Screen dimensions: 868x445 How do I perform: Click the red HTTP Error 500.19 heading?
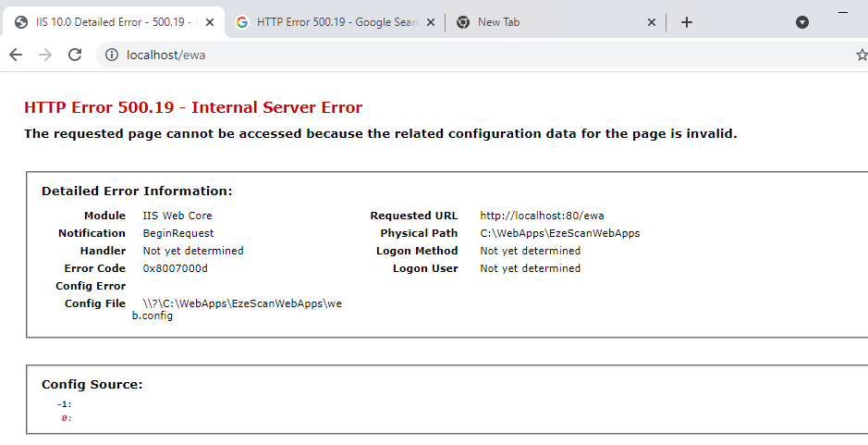[193, 107]
